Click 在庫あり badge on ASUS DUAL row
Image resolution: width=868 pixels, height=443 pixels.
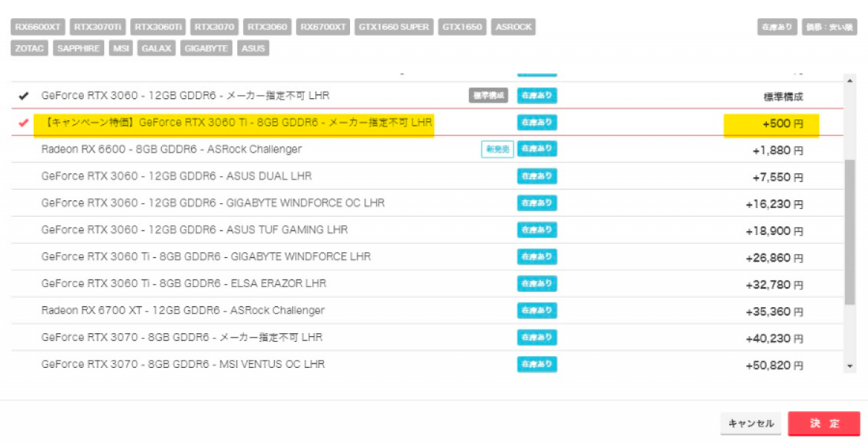(x=537, y=176)
